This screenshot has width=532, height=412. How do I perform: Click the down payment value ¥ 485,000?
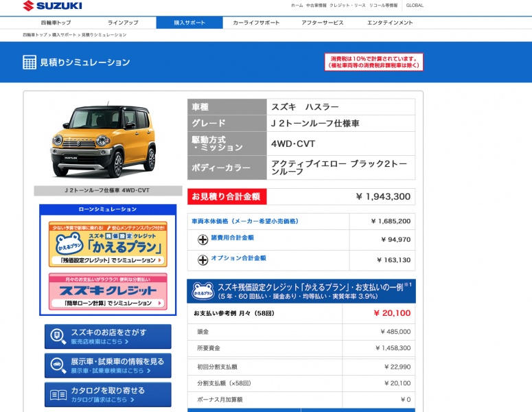(395, 332)
